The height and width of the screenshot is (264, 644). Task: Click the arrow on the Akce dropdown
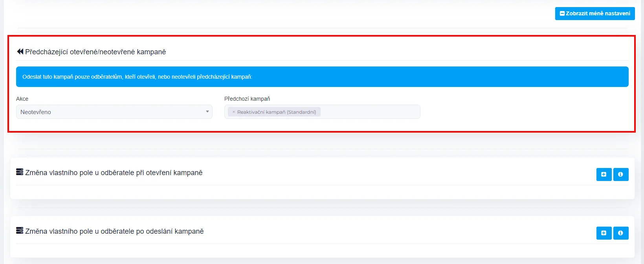[207, 112]
